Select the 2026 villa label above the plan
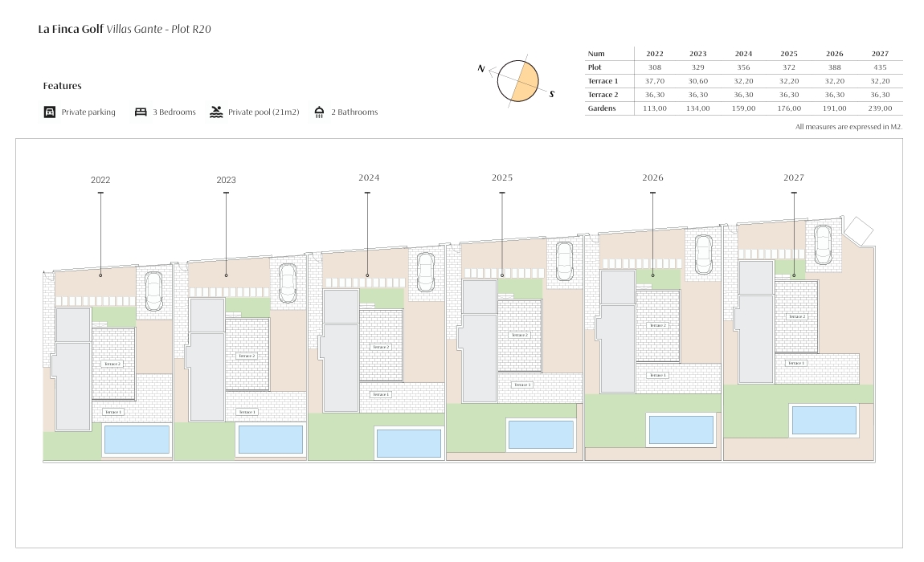 click(x=653, y=177)
